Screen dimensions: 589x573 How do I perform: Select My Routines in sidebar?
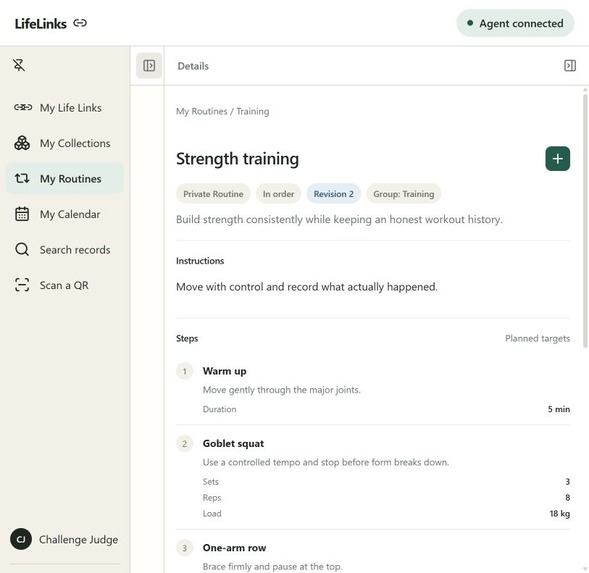point(65,178)
